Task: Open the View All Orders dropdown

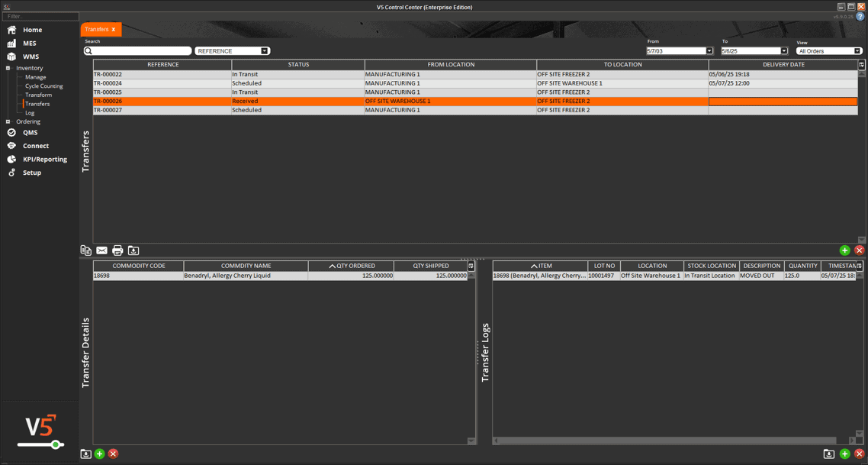Action: coord(857,51)
